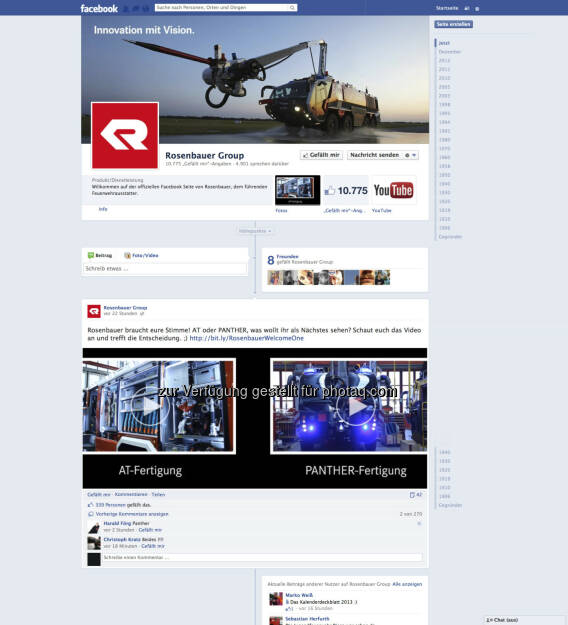568x625 pixels.
Task: Like Harald's Panther comment
Action: tap(150, 530)
